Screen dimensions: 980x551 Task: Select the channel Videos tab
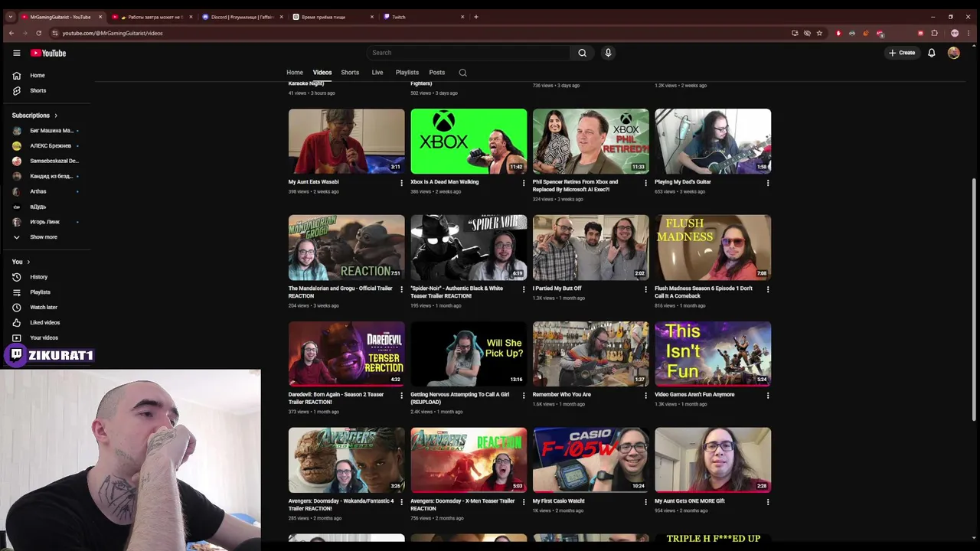pos(322,73)
